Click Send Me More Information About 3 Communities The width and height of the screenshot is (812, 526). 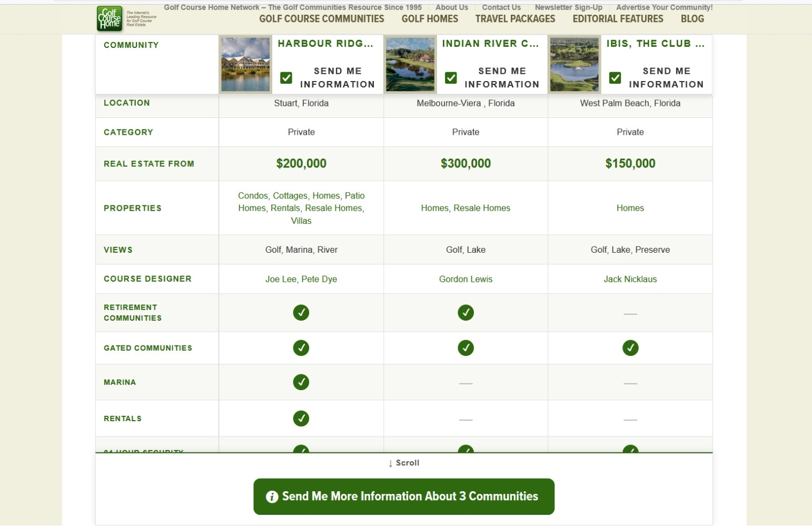(404, 496)
